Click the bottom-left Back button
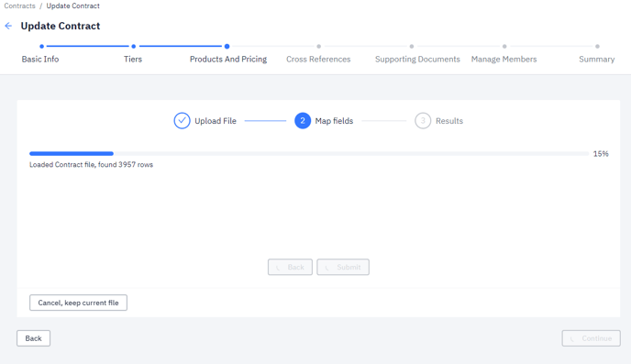This screenshot has height=364, width=631. coord(33,338)
